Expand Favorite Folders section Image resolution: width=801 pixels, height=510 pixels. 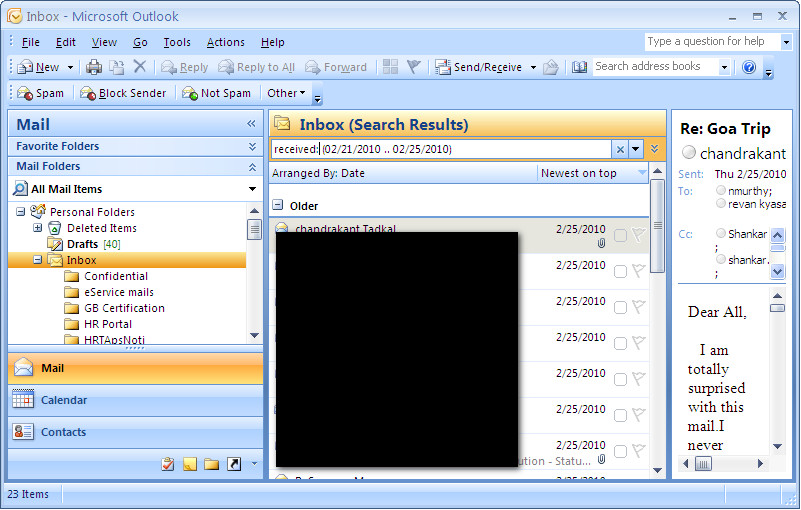point(252,147)
